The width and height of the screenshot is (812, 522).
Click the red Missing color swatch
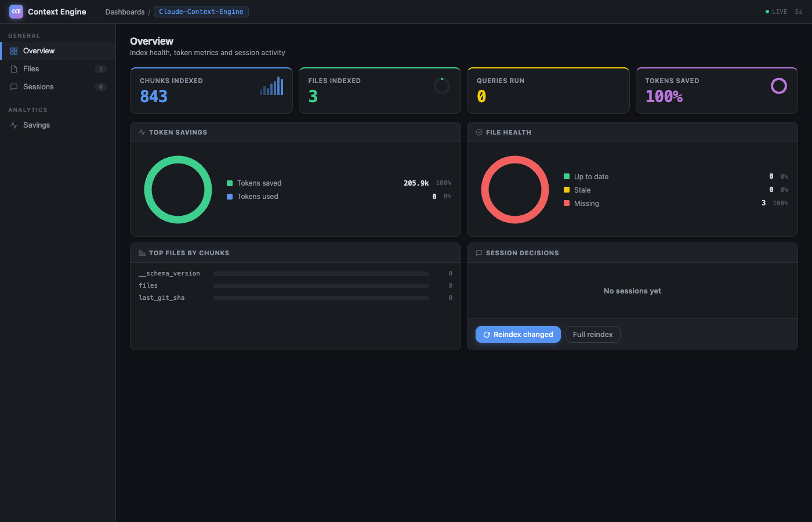pos(567,203)
